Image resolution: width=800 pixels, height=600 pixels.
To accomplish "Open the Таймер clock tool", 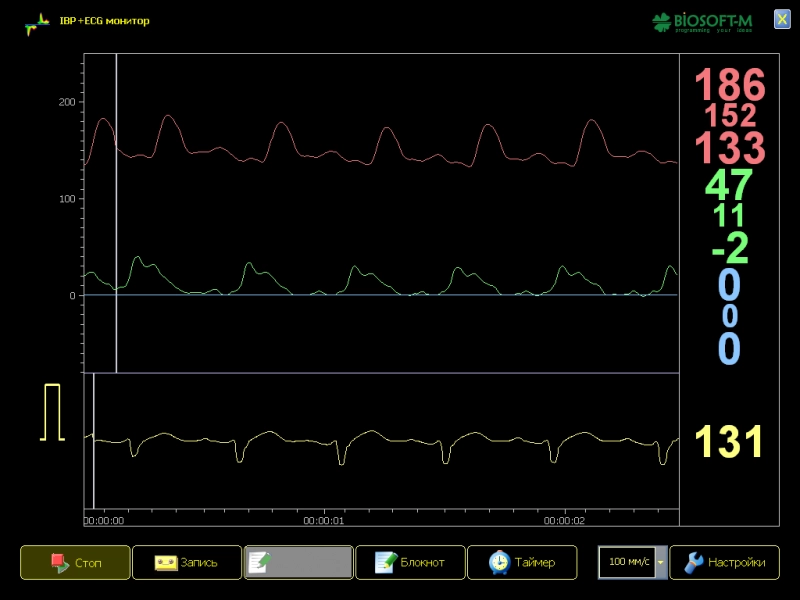I will pos(522,562).
